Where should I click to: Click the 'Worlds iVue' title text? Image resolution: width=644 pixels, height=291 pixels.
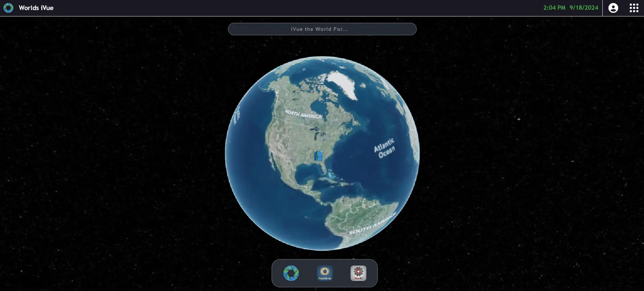click(36, 8)
